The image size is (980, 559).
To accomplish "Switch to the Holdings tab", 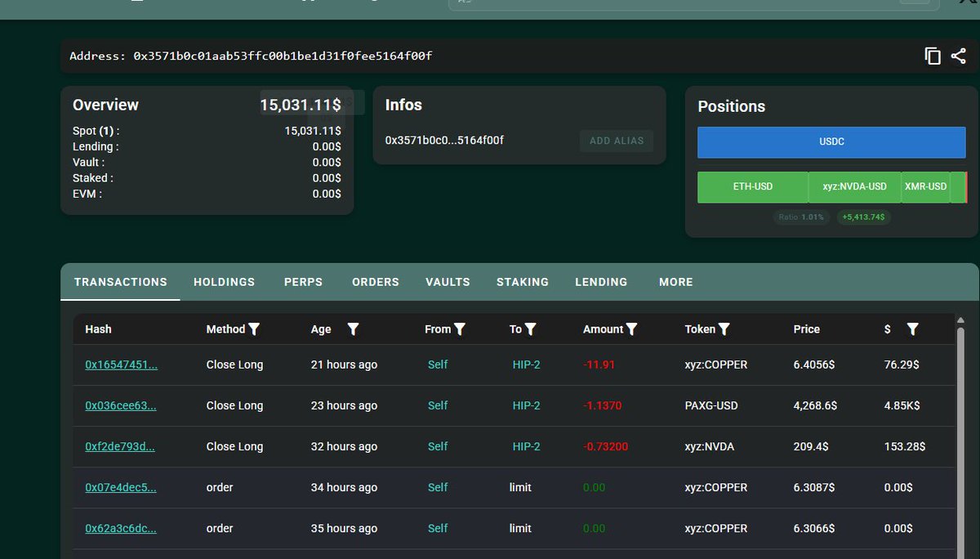I will 225,282.
